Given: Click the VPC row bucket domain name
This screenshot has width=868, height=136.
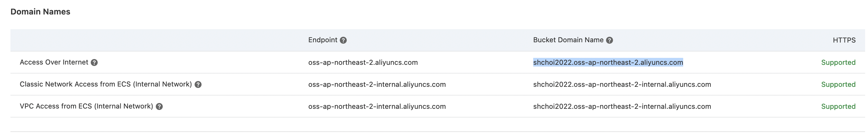Looking at the screenshot, I should [622, 106].
